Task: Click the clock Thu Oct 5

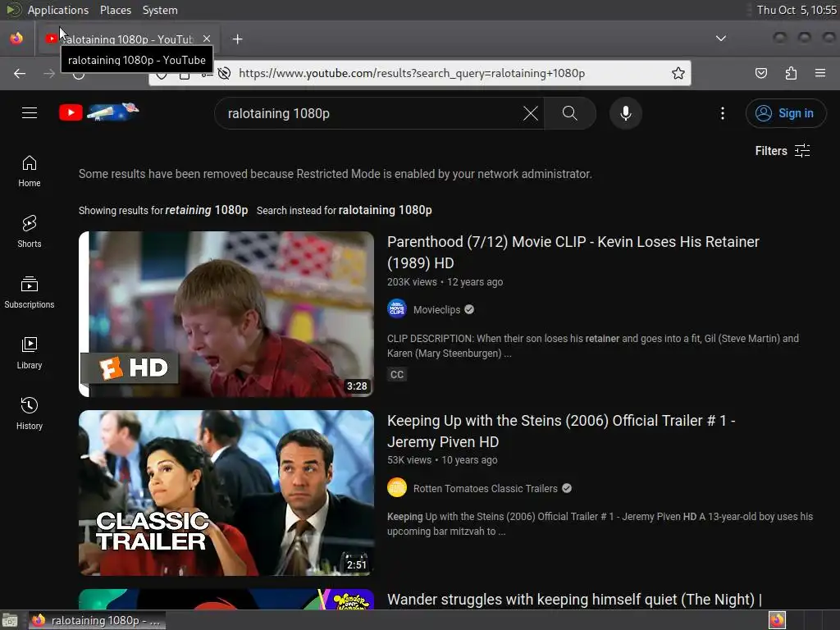Action: (x=796, y=10)
